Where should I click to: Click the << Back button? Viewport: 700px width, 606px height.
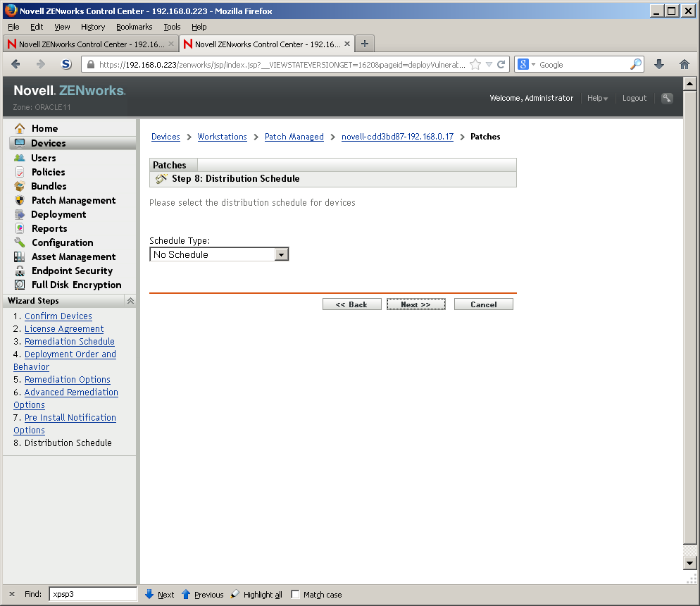(352, 304)
